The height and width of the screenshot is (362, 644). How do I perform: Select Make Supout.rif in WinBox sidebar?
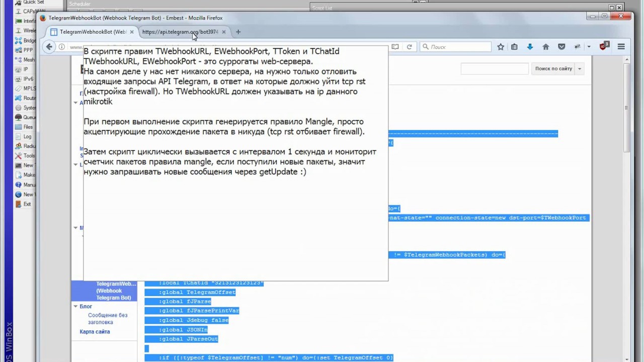pos(25,175)
